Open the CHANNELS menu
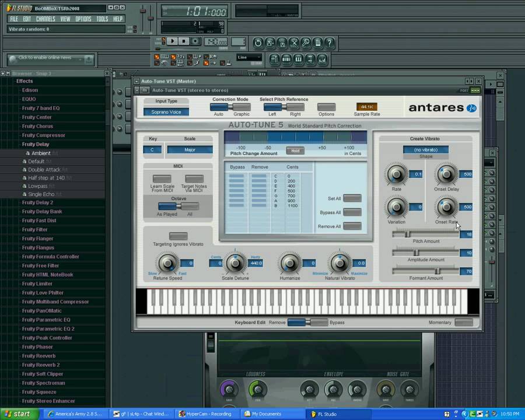Viewport: 525px width, 420px height. [45, 19]
